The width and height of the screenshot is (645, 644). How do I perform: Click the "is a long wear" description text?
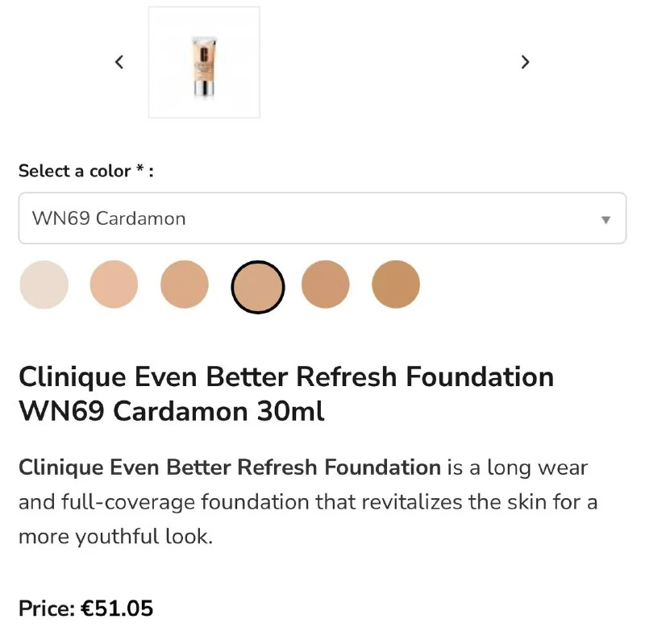(518, 467)
